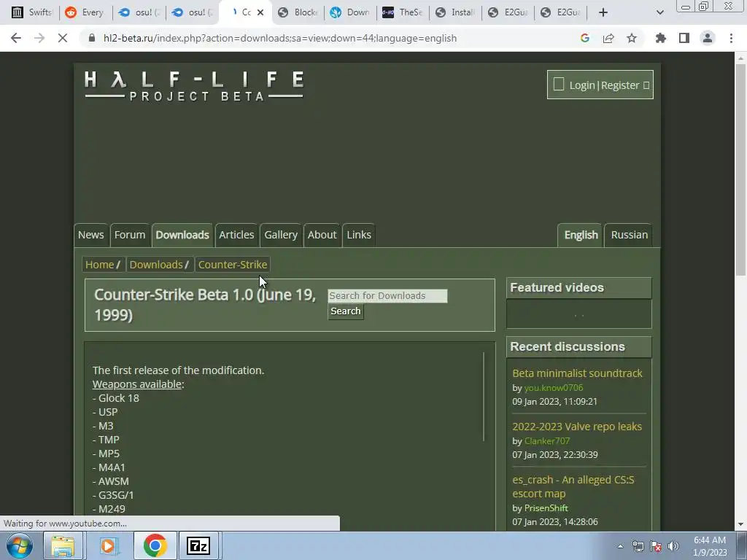747x560 pixels.
Task: Click the Chrome taskbar icon
Action: (x=155, y=545)
